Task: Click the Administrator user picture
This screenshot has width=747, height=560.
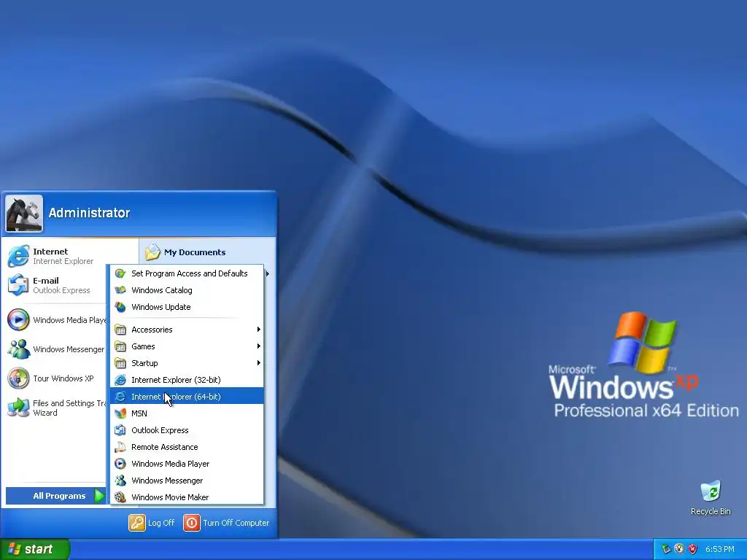Action: 24,214
